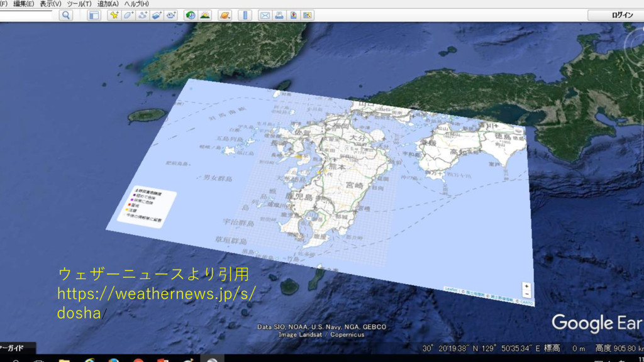The width and height of the screenshot is (644, 362).
Task: Click the ログイン button
Action: tap(618, 15)
